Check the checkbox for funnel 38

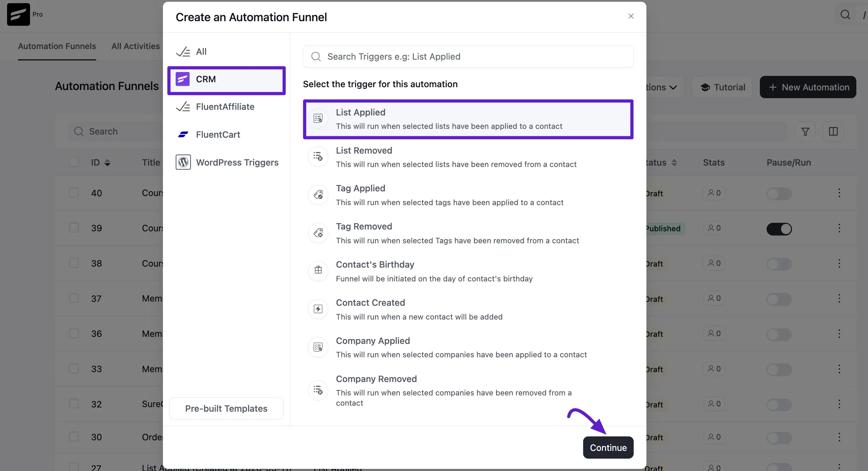tap(74, 263)
